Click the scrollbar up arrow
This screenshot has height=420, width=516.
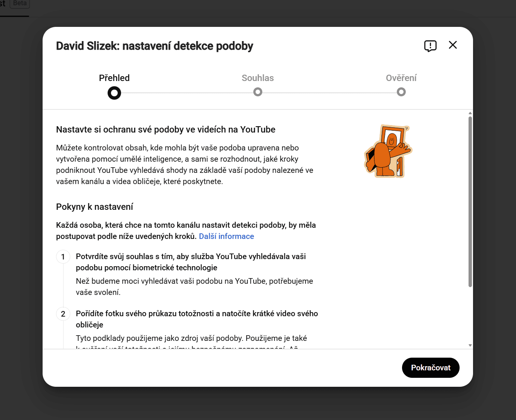click(470, 113)
